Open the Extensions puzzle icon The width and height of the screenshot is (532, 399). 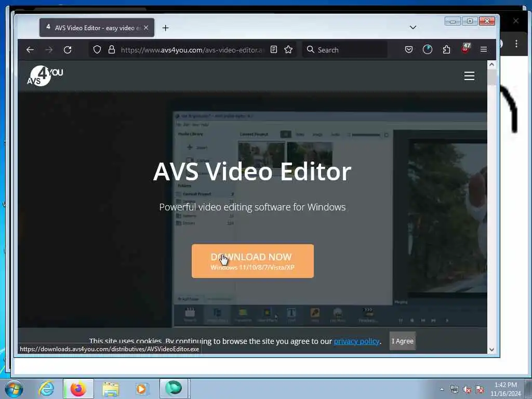coord(446,50)
